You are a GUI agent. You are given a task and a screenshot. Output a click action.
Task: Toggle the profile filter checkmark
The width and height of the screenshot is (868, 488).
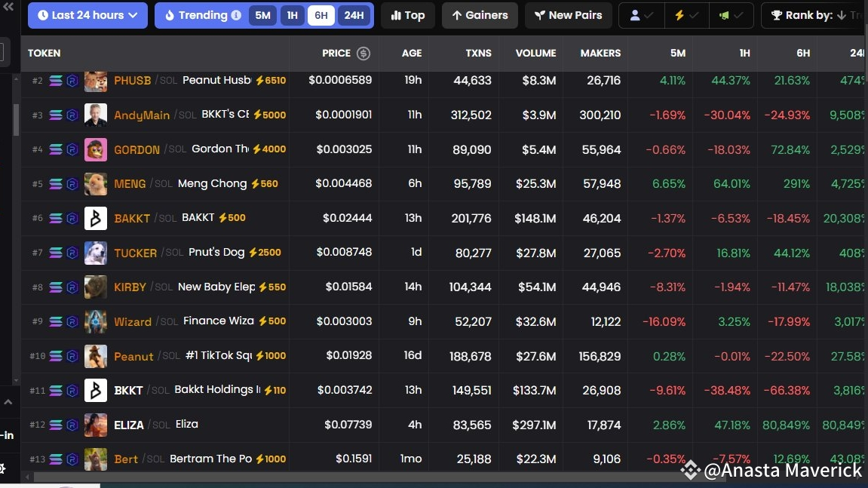pyautogui.click(x=641, y=15)
